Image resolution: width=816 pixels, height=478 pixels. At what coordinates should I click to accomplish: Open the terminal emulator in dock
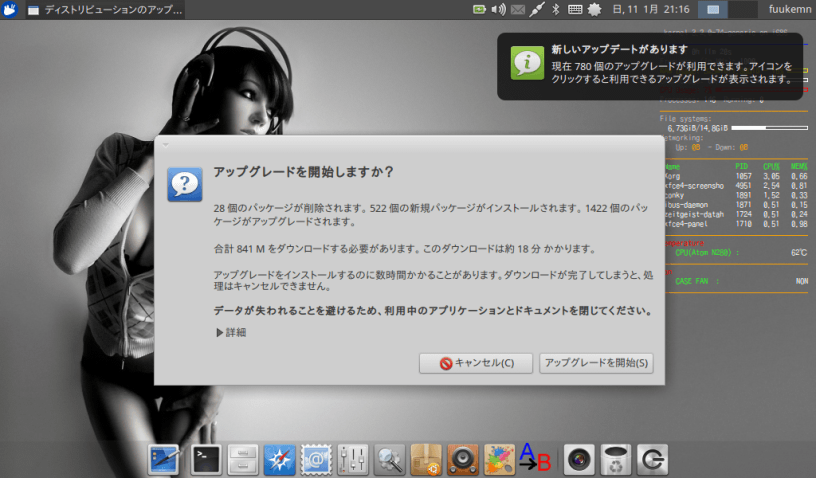pyautogui.click(x=206, y=460)
